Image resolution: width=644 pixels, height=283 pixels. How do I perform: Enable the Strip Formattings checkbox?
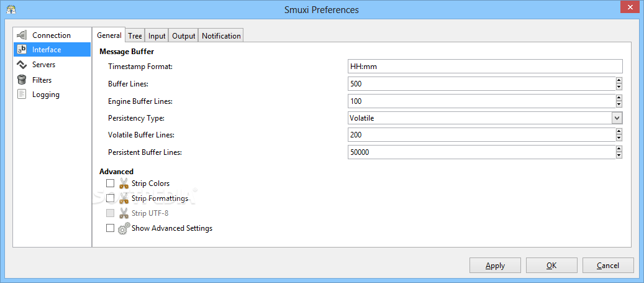click(x=110, y=198)
